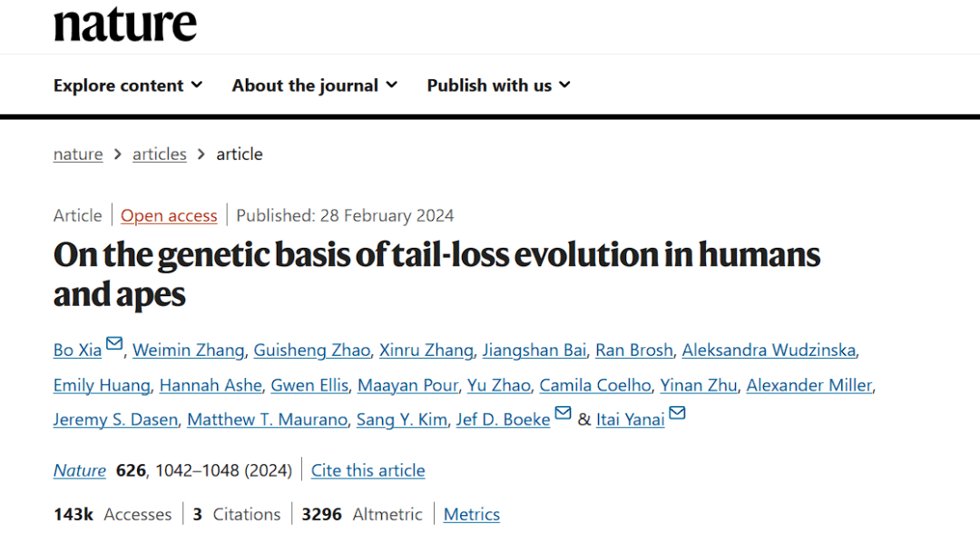
Task: Open the Cite this article link
Action: pos(368,470)
